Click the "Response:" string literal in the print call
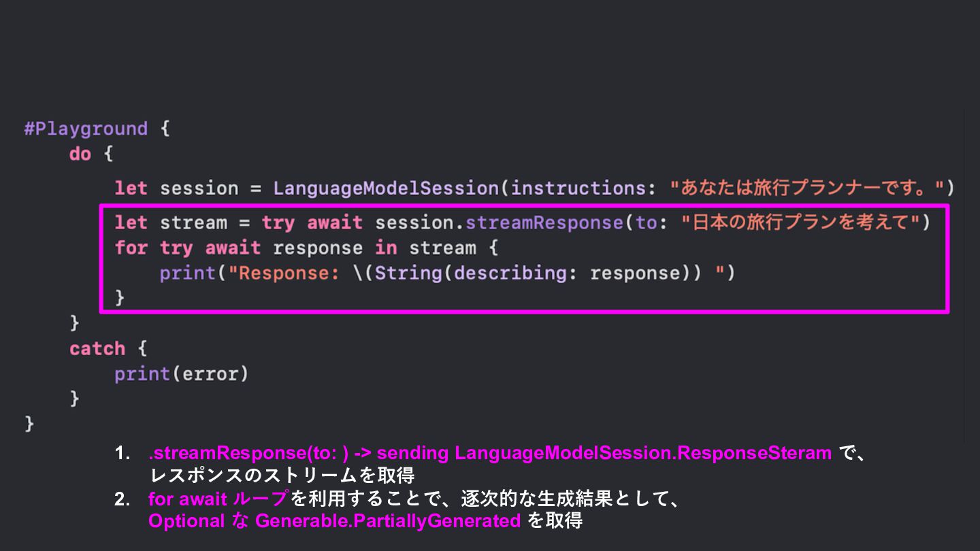The image size is (980, 551). 284,273
